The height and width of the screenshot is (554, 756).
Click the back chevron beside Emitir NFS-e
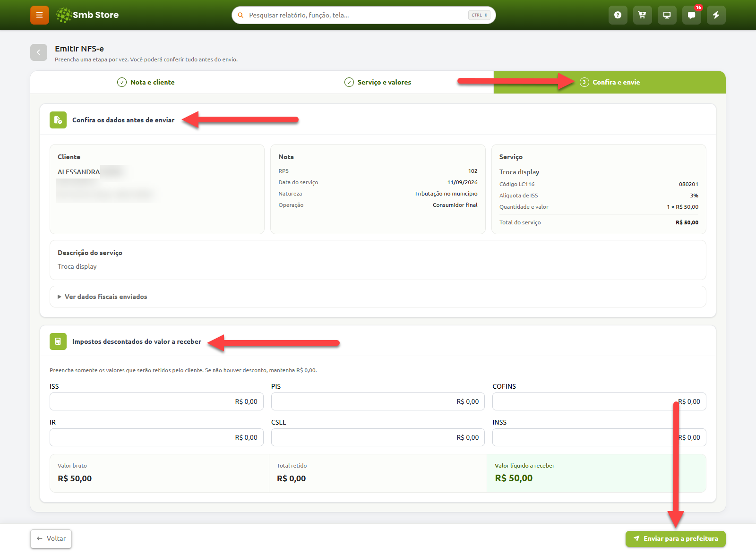(x=39, y=52)
